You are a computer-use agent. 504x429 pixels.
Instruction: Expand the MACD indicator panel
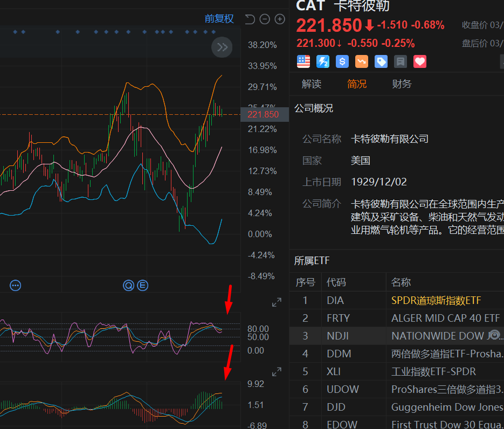point(277,372)
